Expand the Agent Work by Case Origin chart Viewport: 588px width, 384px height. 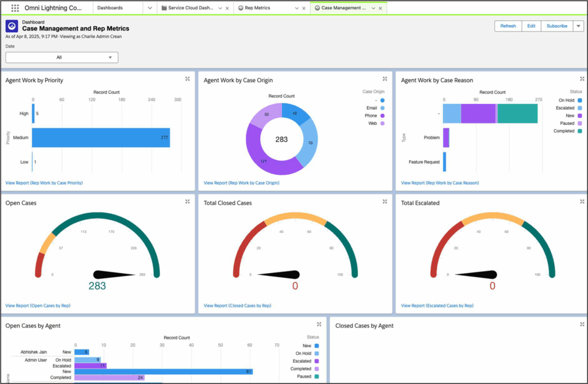(x=385, y=79)
